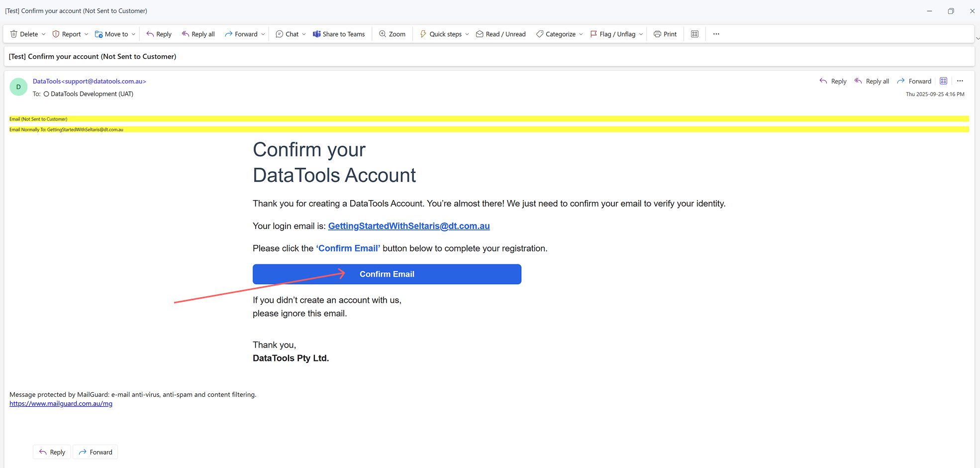Expand the Forward dropdown arrow in toolbar
The width and height of the screenshot is (980, 468).
tap(263, 34)
